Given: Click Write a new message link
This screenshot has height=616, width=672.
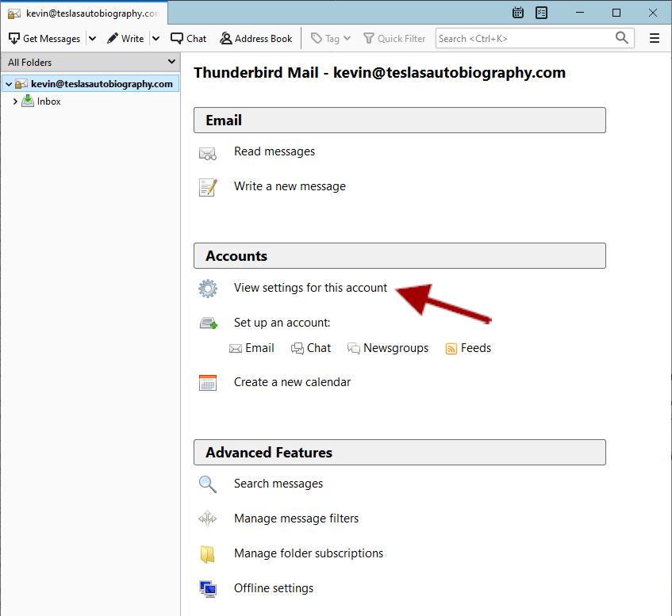Looking at the screenshot, I should (x=290, y=186).
